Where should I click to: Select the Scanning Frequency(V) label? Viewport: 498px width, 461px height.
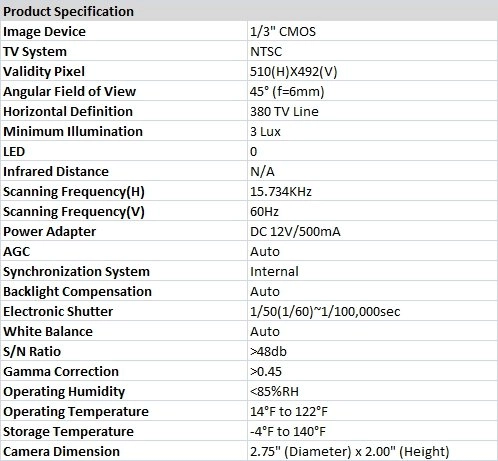click(74, 212)
